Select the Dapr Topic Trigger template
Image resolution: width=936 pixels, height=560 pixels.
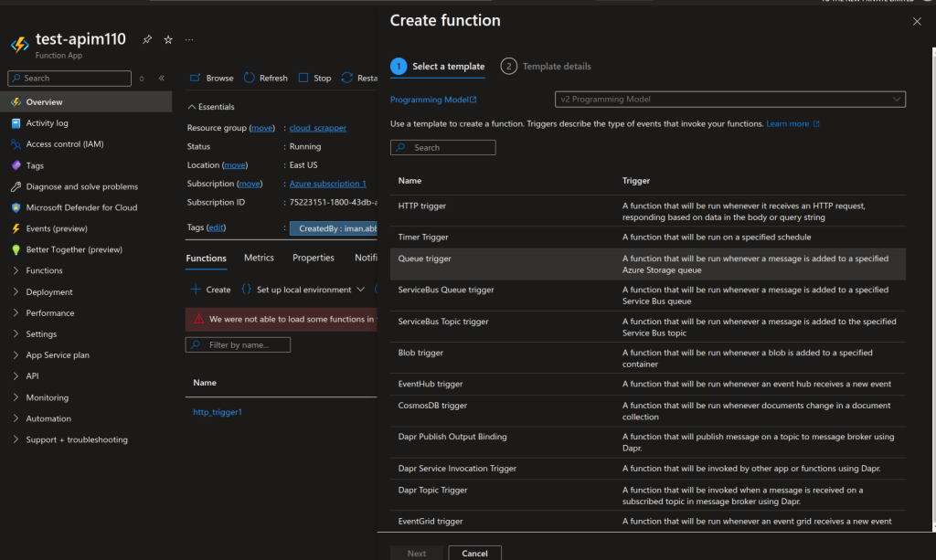click(x=648, y=495)
